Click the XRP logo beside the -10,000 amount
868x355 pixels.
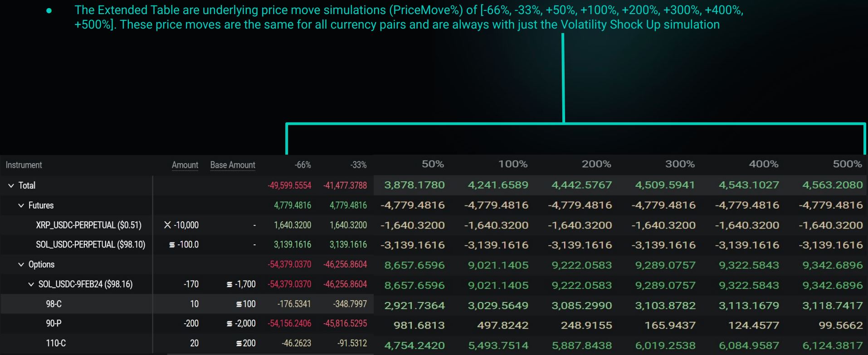[x=166, y=225]
